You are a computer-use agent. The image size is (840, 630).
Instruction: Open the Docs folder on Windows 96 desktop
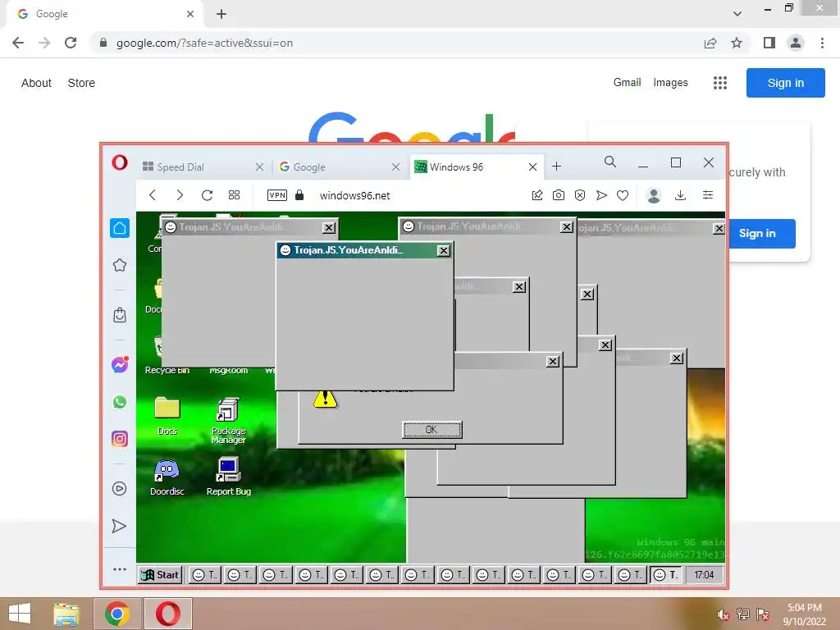click(167, 416)
